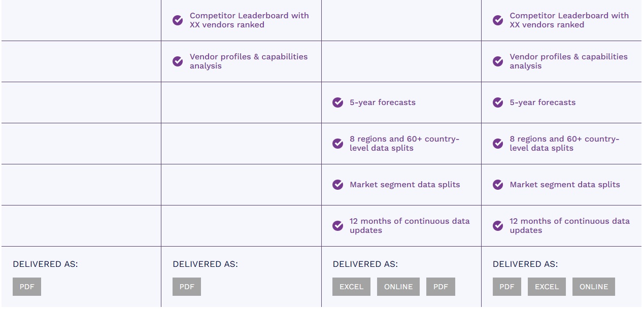
Task: Choose the EXCEL format in the third column
Action: tap(351, 287)
